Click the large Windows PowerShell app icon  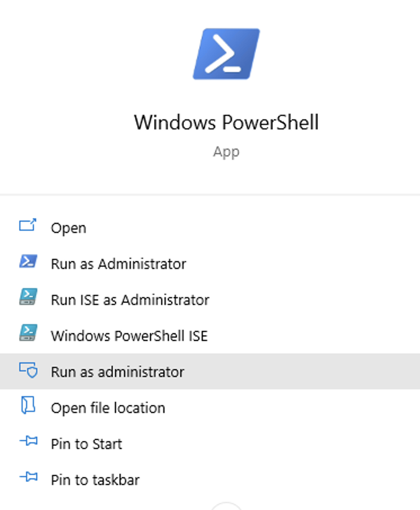coord(226,54)
